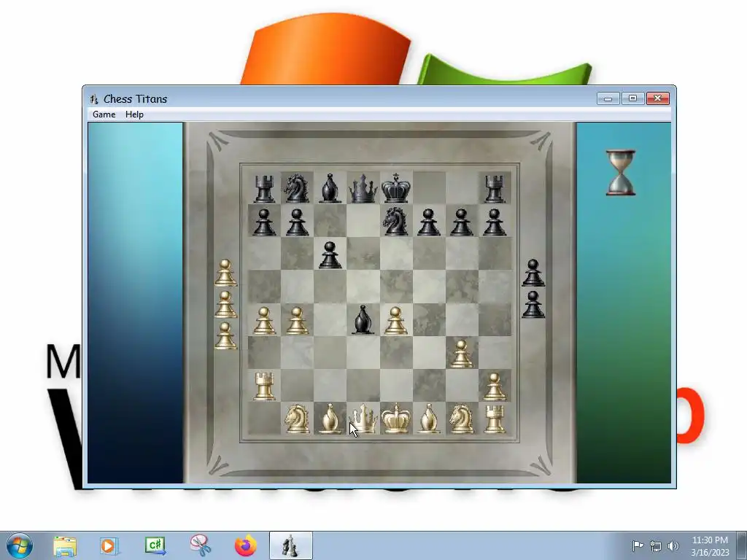Select the advanced black pawn on c6

coord(330,254)
